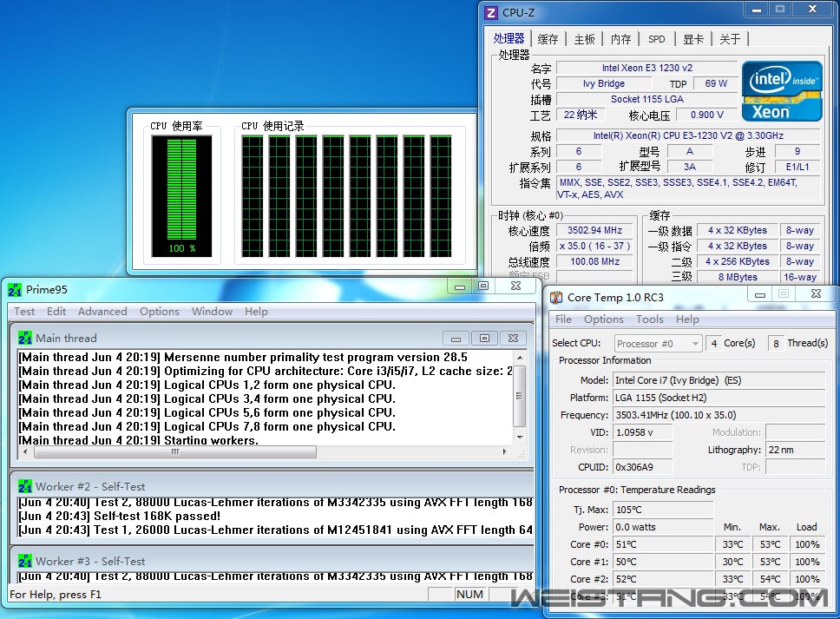Switch to the SPD tab in CPU-Z
This screenshot has height=619, width=840.
pyautogui.click(x=656, y=39)
